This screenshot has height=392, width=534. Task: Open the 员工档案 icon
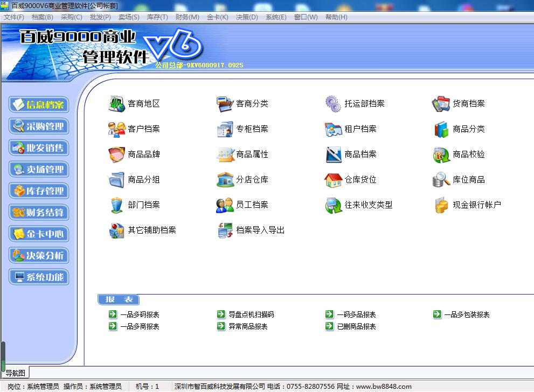[x=225, y=205]
